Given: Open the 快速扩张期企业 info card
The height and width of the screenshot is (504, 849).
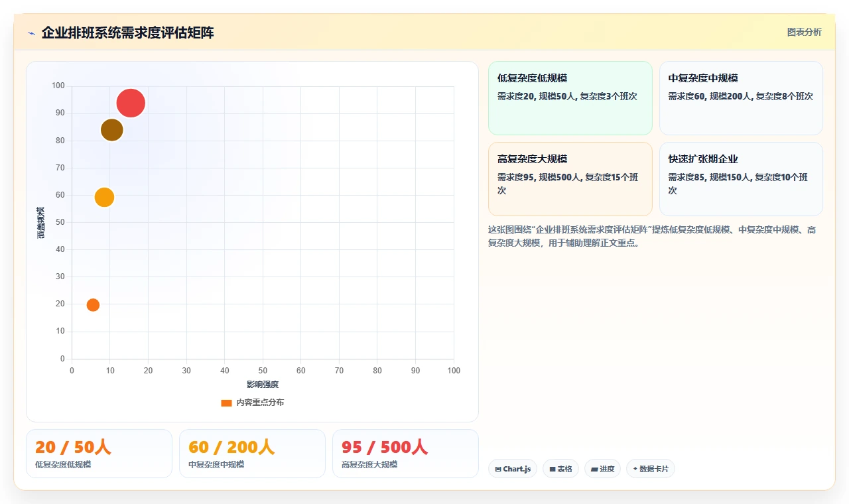Looking at the screenshot, I should point(741,179).
